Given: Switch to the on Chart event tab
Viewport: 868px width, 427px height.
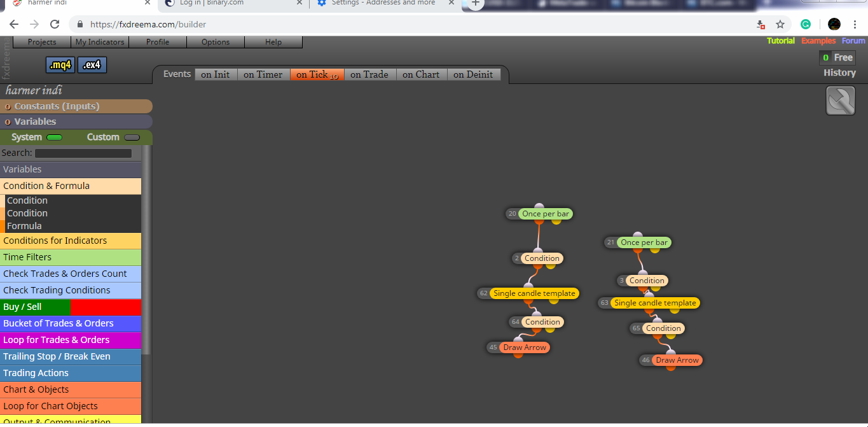Looking at the screenshot, I should click(421, 74).
